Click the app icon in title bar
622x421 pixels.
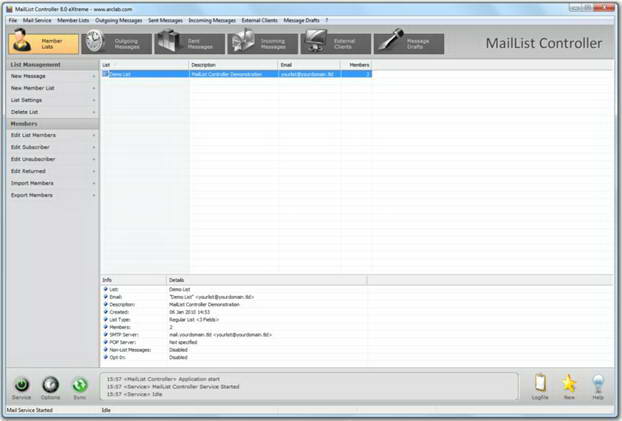(x=10, y=9)
